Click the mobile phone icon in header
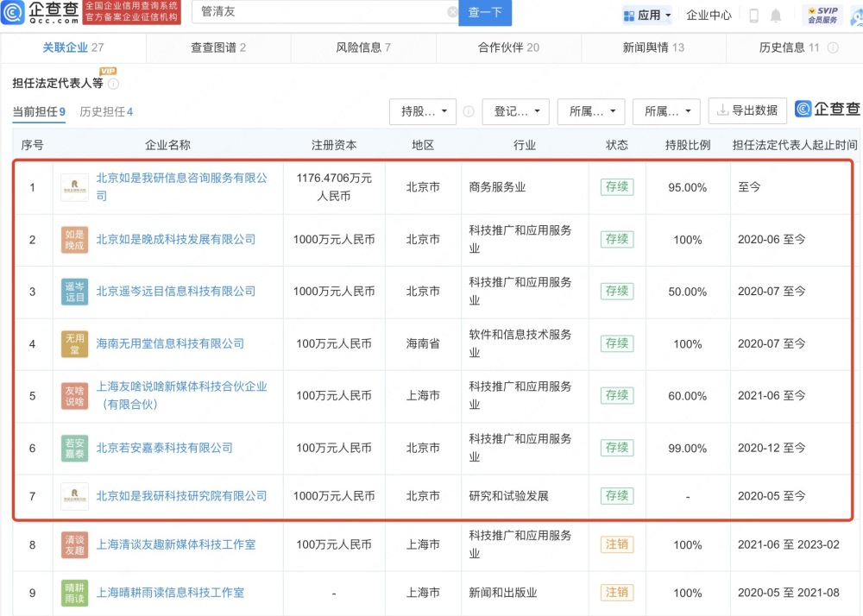863x616 pixels. (753, 15)
